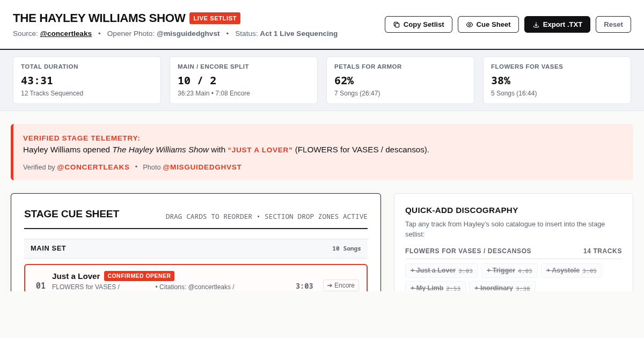This screenshot has width=644, height=338.
Task: Click the 3:03 duration on Just a Lover
Action: (304, 286)
